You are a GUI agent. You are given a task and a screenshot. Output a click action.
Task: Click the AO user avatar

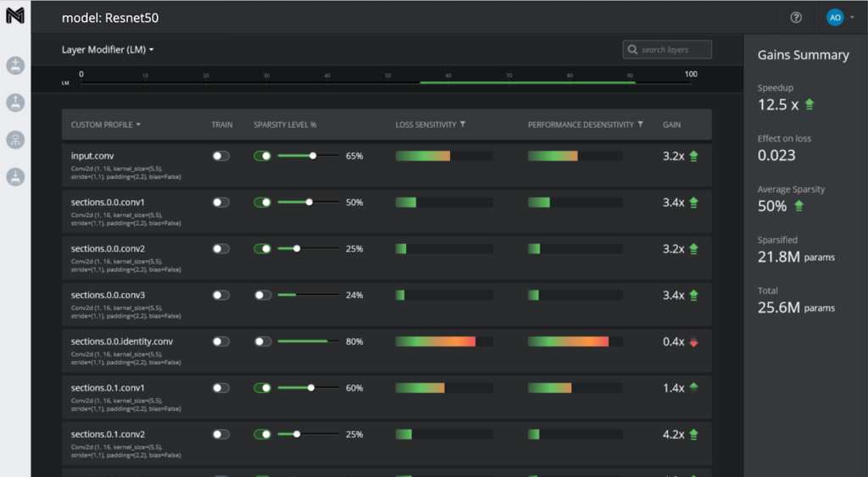point(835,18)
